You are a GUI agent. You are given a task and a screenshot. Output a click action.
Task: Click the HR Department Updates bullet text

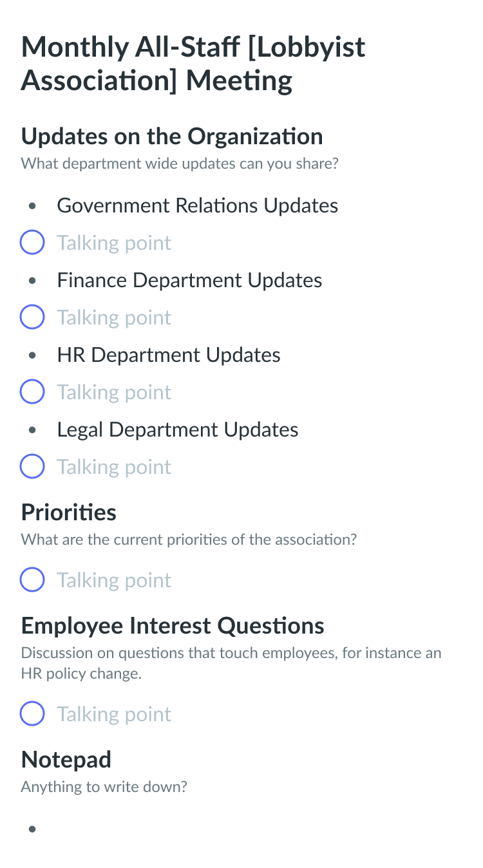point(169,355)
